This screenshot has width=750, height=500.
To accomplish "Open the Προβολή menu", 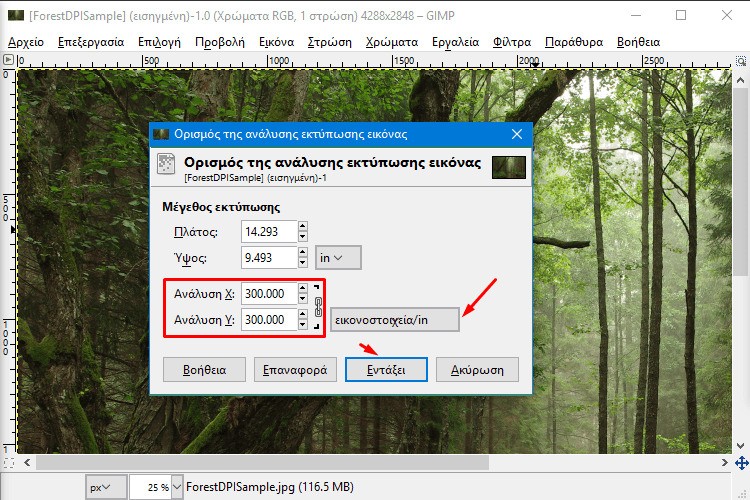I will tap(220, 42).
